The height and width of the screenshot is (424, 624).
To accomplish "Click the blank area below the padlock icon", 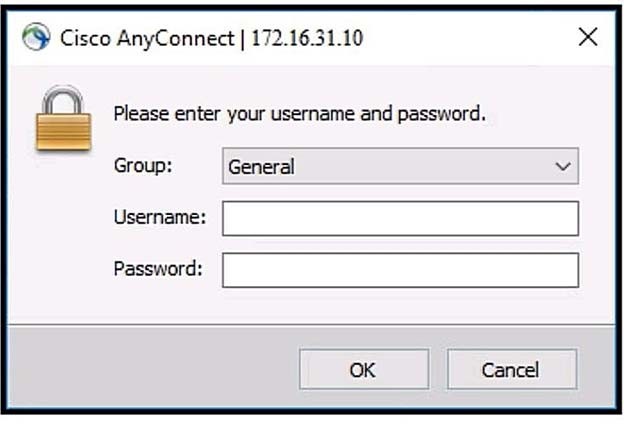I will coord(63,230).
